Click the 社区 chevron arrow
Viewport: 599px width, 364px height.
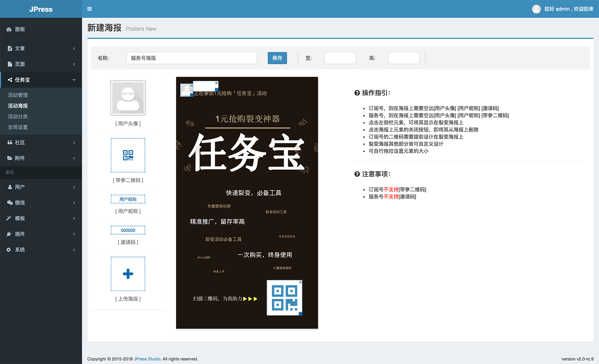(x=74, y=143)
